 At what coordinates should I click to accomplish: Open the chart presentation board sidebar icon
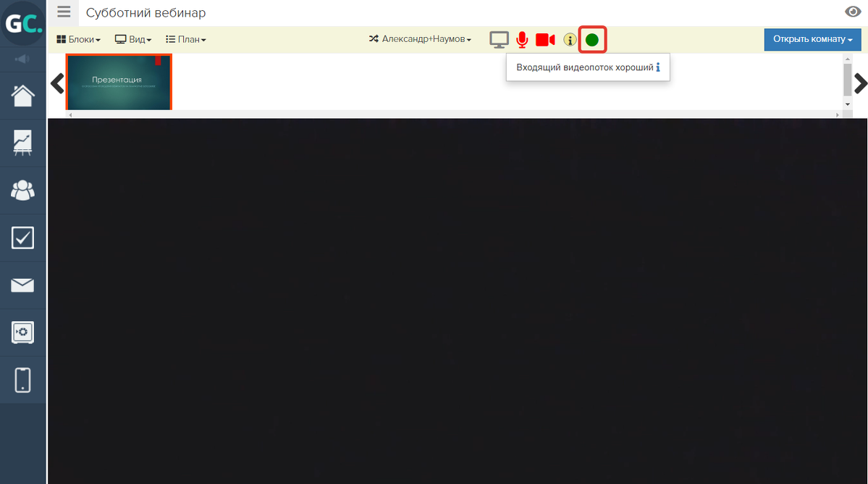[x=22, y=143]
